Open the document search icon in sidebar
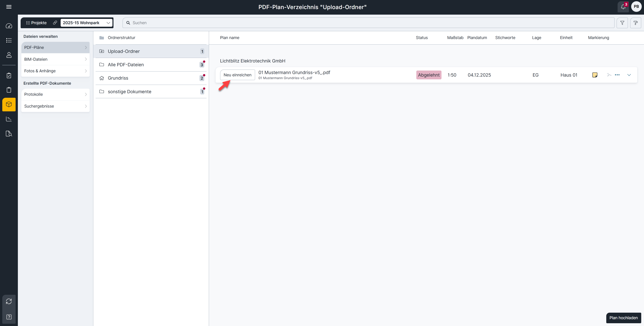The height and width of the screenshot is (326, 644). 9,134
